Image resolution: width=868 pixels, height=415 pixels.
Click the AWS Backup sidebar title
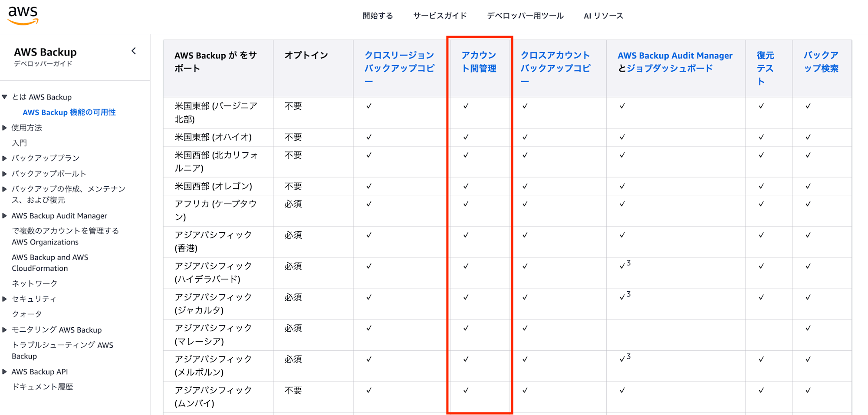[x=45, y=52]
